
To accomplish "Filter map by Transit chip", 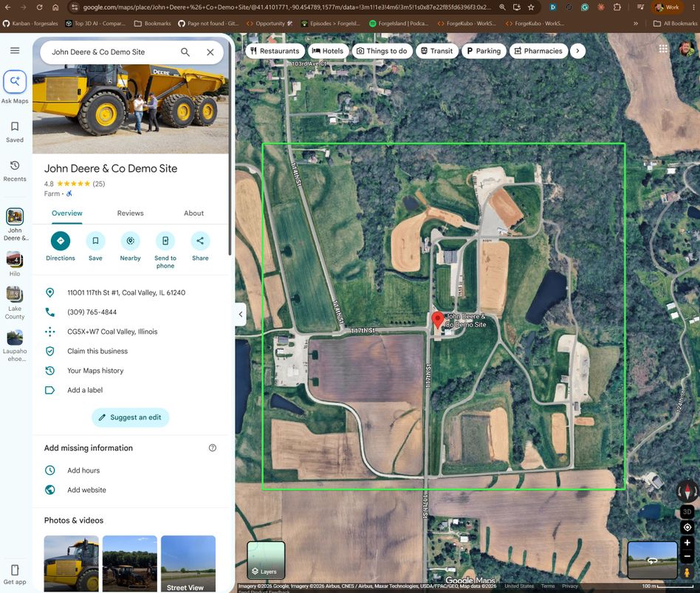I will pyautogui.click(x=437, y=51).
